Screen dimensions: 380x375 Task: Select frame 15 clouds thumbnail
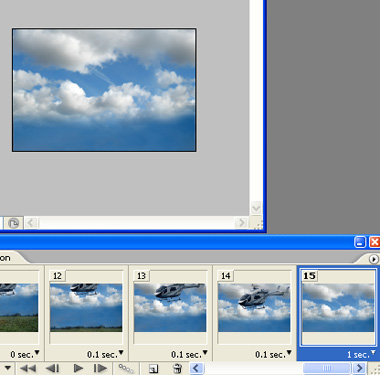[x=338, y=307]
